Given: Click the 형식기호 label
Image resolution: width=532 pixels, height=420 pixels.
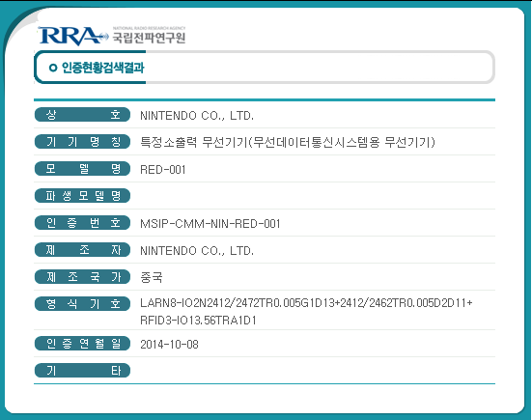Looking at the screenshot, I should [x=82, y=303].
